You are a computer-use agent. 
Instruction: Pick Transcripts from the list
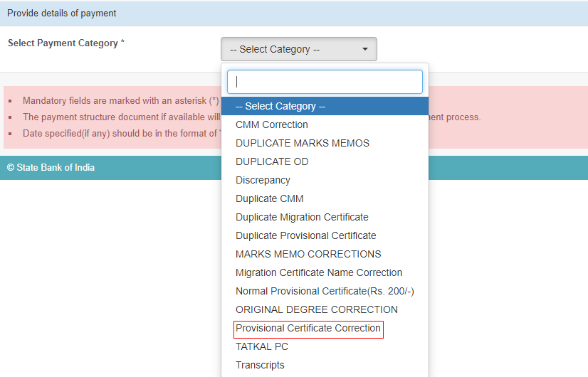260,365
